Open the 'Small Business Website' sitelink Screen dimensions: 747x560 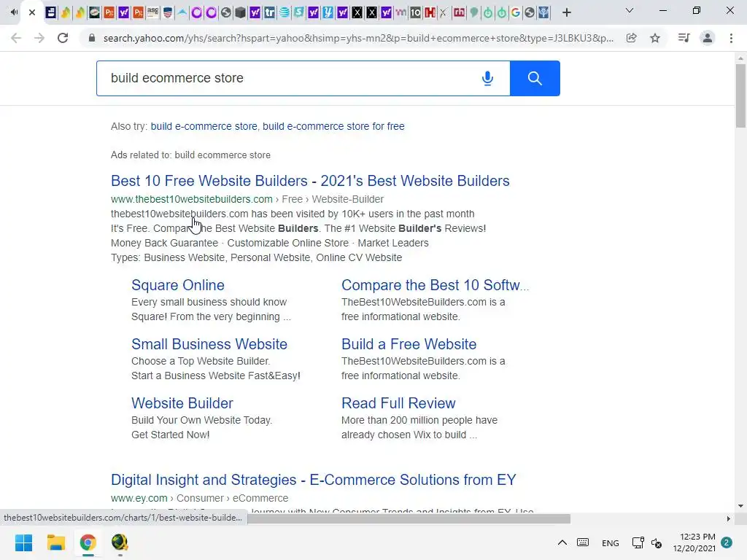pyautogui.click(x=209, y=344)
